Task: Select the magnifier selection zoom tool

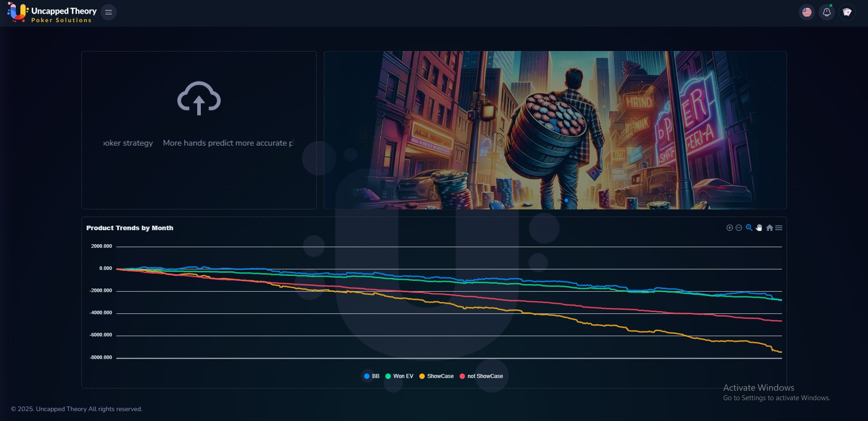Action: click(749, 228)
